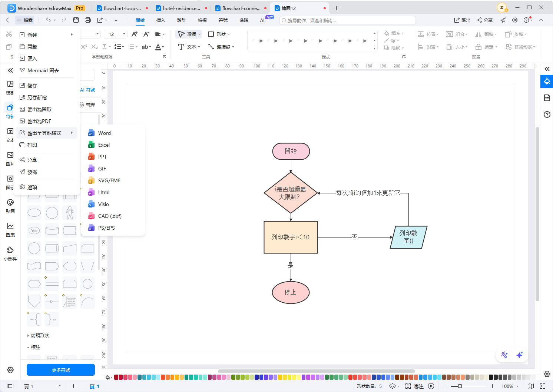The height and width of the screenshot is (392, 553).
Task: Select the 選擇 pointer tool
Action: point(189,34)
